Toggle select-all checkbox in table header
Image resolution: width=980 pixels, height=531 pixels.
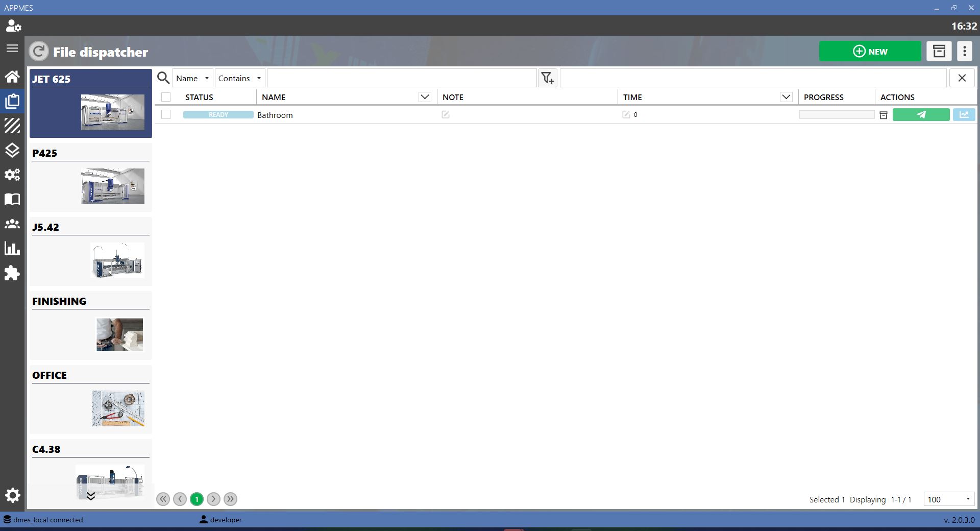[166, 97]
